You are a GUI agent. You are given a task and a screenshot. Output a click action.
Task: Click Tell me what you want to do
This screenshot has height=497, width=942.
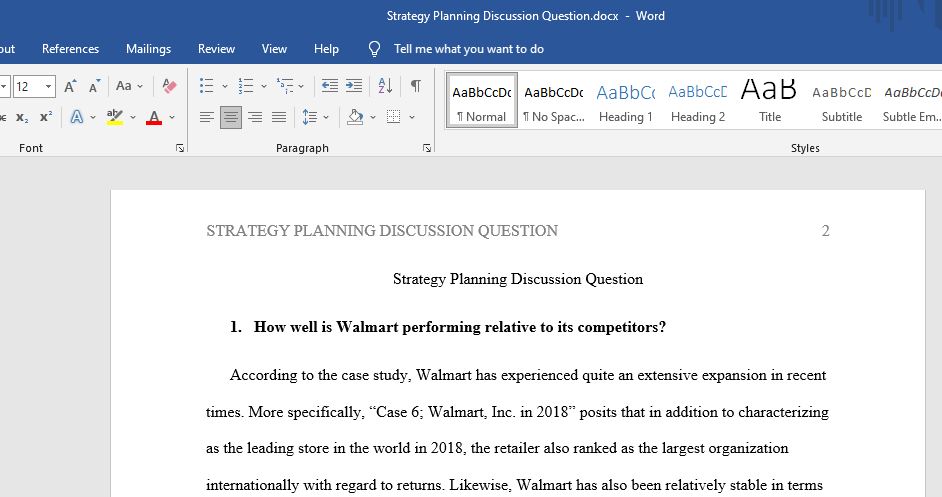[x=469, y=49]
